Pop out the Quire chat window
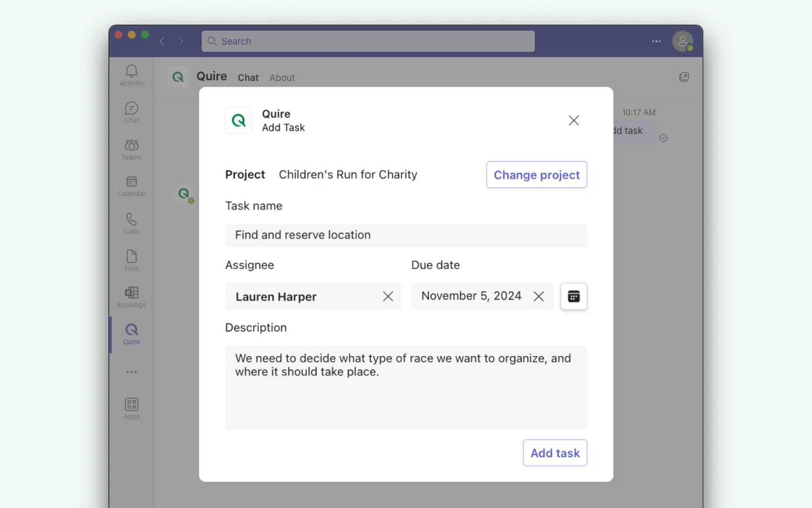Image resolution: width=812 pixels, height=508 pixels. tap(684, 77)
